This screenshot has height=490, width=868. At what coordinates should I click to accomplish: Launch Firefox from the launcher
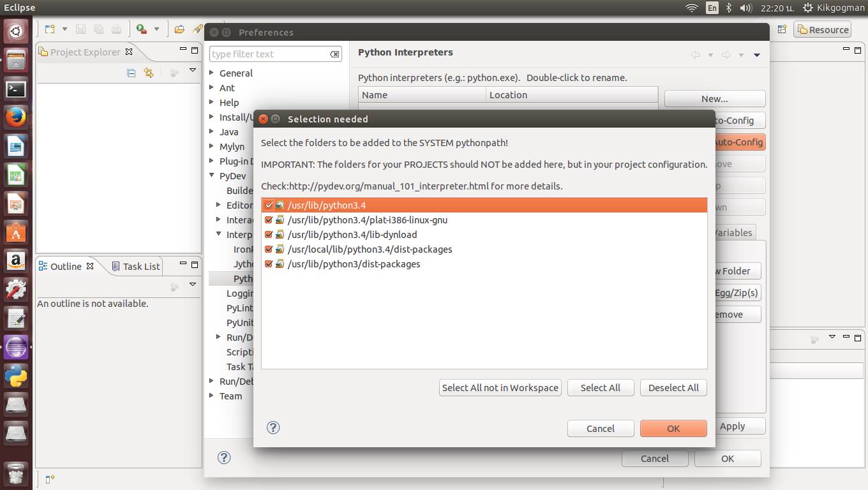tap(16, 118)
